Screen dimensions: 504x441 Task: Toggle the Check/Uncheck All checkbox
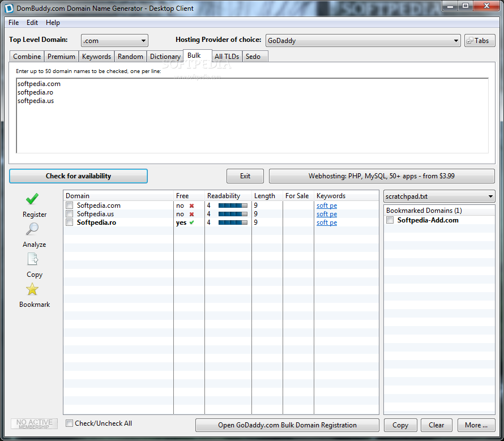69,423
